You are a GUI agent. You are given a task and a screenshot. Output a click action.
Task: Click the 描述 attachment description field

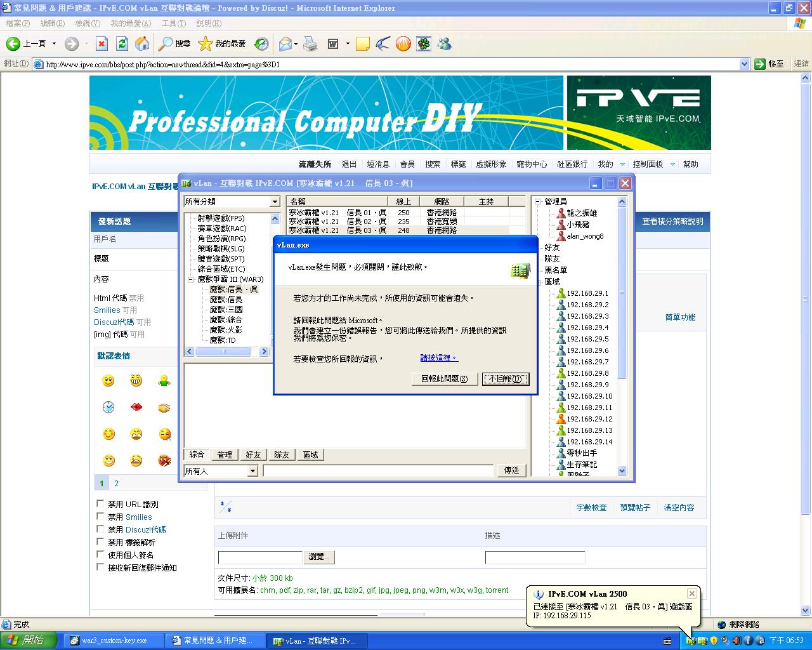point(535,557)
